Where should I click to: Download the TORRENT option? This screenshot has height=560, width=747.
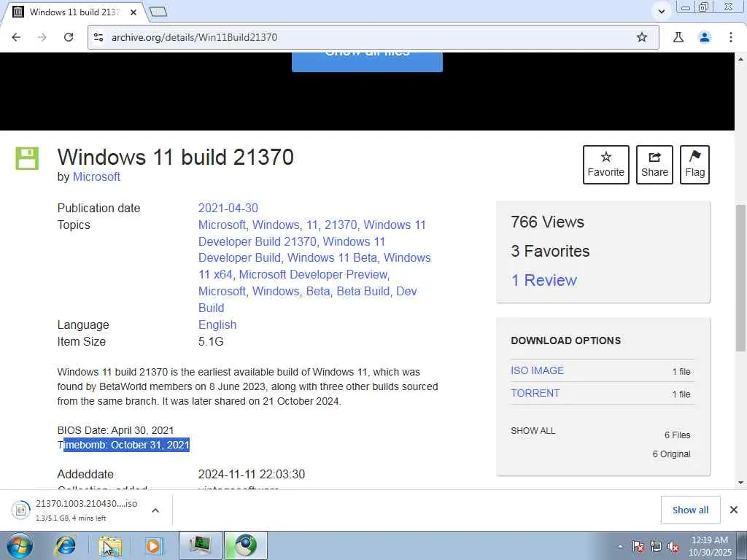[535, 393]
